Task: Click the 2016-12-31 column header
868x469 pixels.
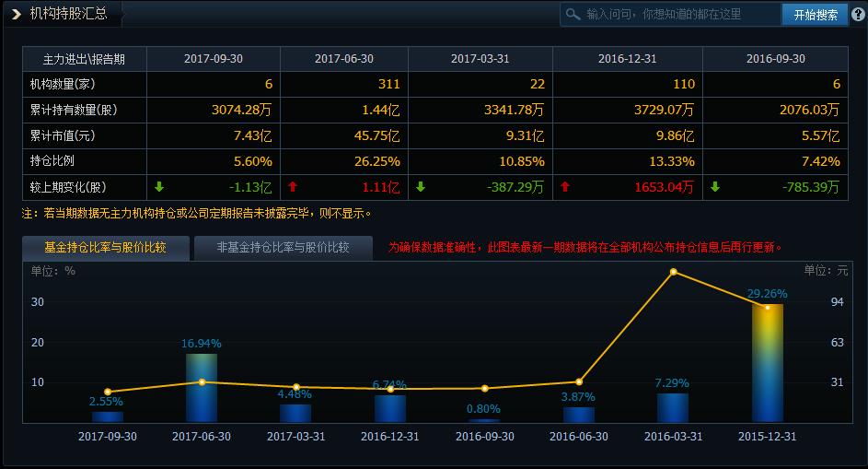Action: (x=627, y=59)
